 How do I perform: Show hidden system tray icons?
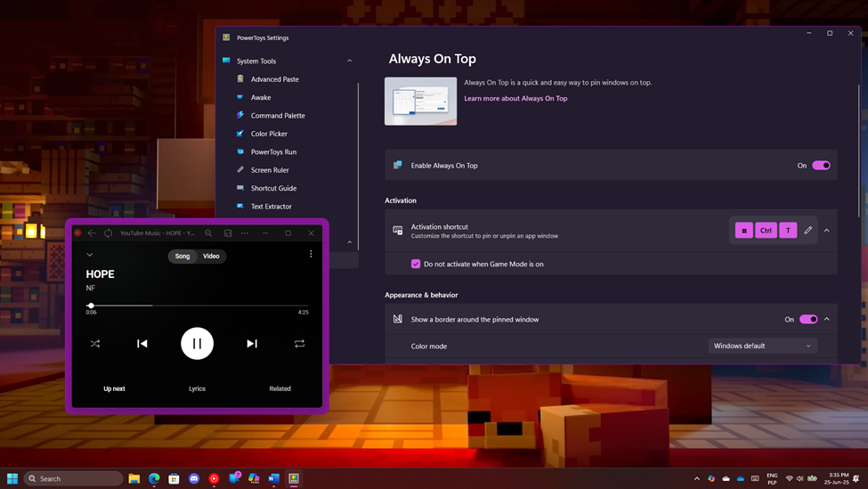pyautogui.click(x=697, y=478)
